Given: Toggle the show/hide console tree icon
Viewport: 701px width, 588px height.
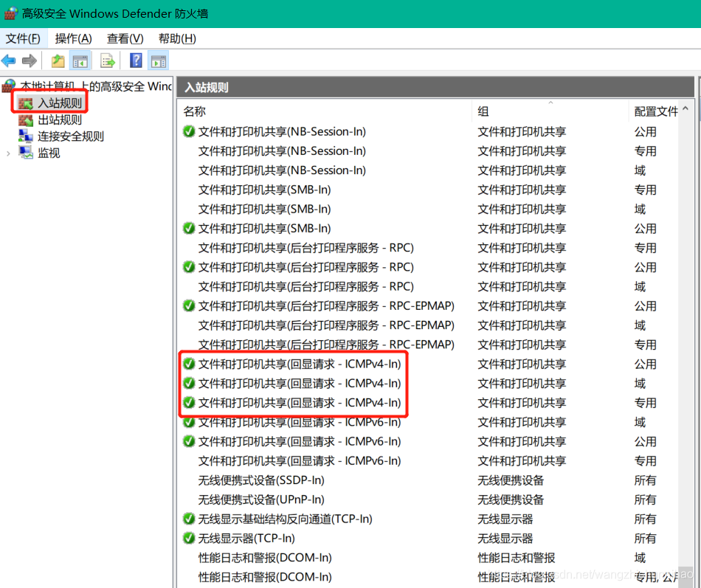Looking at the screenshot, I should [80, 60].
